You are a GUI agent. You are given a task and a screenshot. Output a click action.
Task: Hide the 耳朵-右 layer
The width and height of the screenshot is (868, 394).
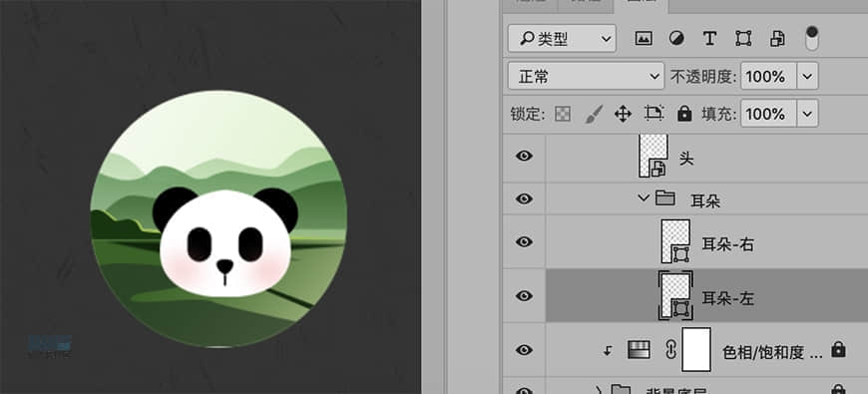click(524, 241)
